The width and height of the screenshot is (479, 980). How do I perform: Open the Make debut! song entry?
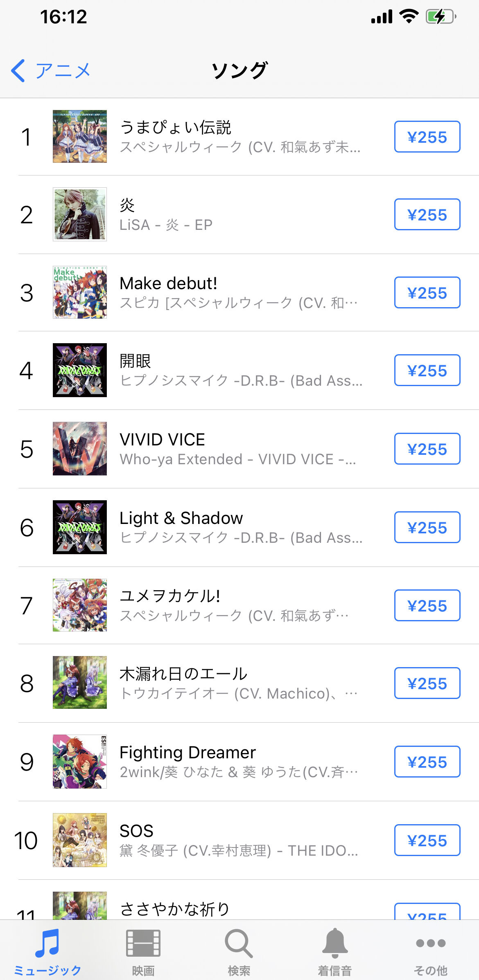pos(168,283)
